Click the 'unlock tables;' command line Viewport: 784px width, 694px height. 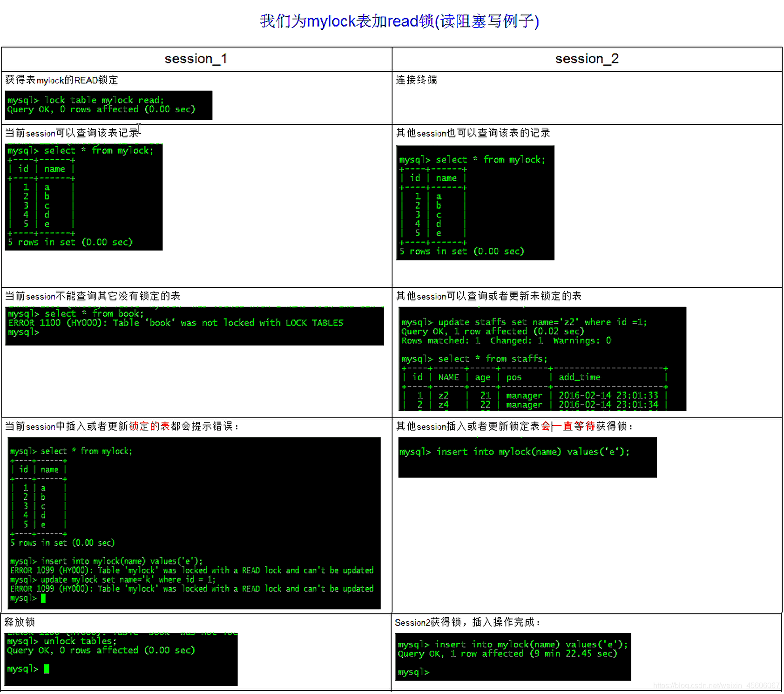coord(62,641)
